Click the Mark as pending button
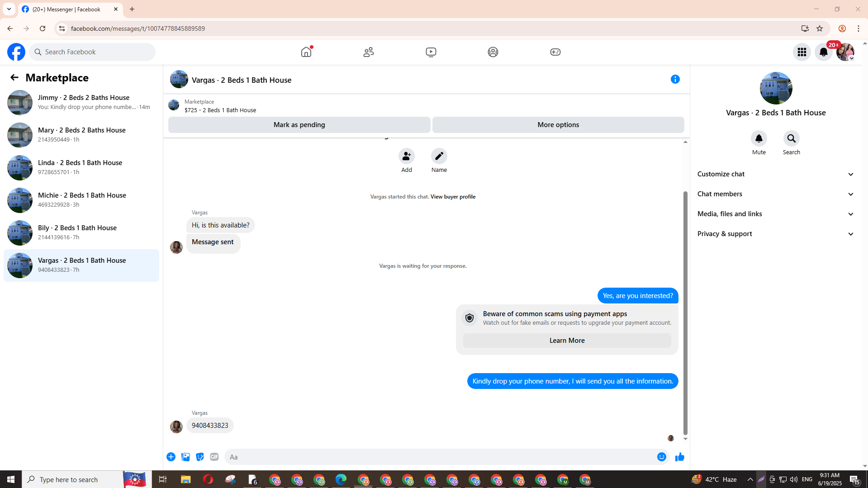This screenshot has height=488, width=868. [x=299, y=125]
